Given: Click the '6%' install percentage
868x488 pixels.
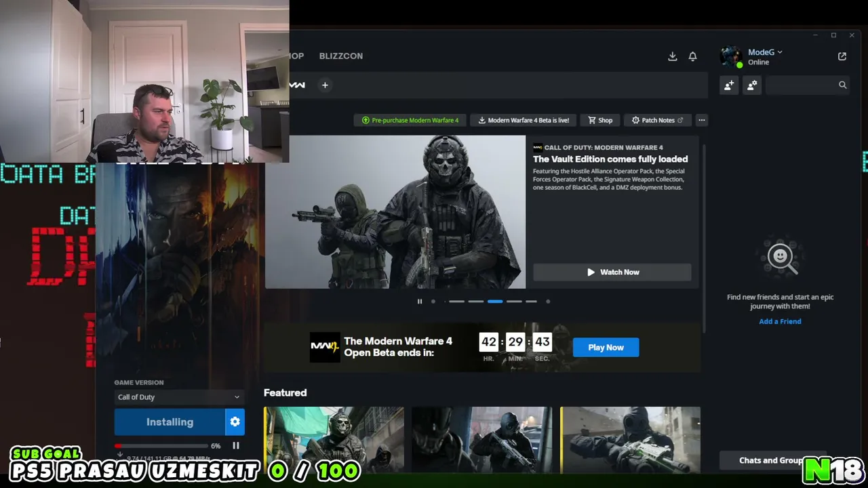Looking at the screenshot, I should [x=216, y=446].
